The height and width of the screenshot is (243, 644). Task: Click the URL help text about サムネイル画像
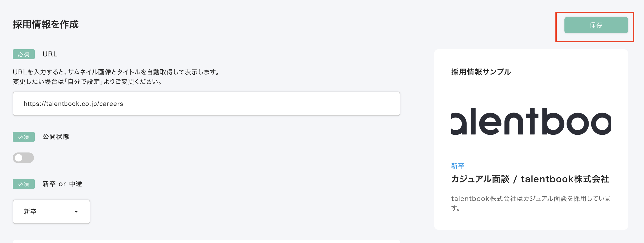[x=116, y=72]
